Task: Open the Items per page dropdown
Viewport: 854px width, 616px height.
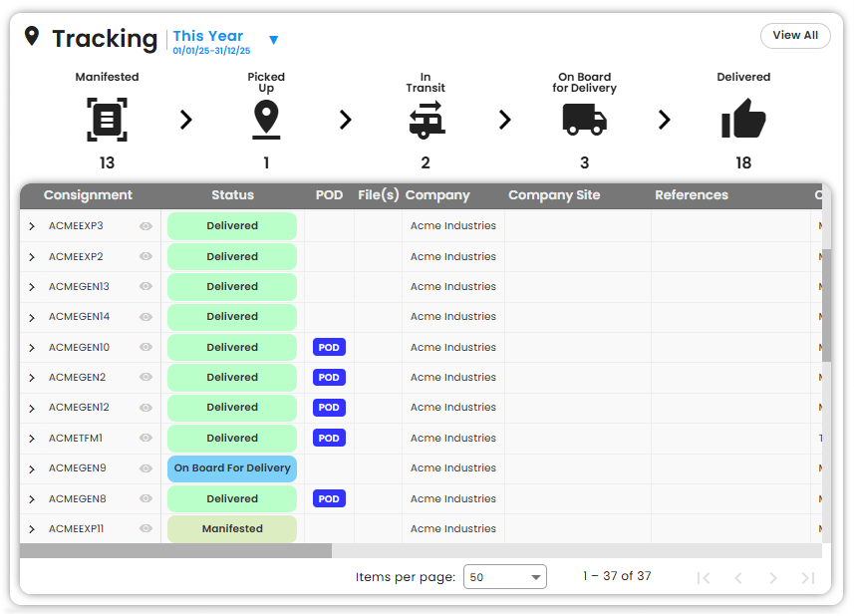Action: coord(505,577)
